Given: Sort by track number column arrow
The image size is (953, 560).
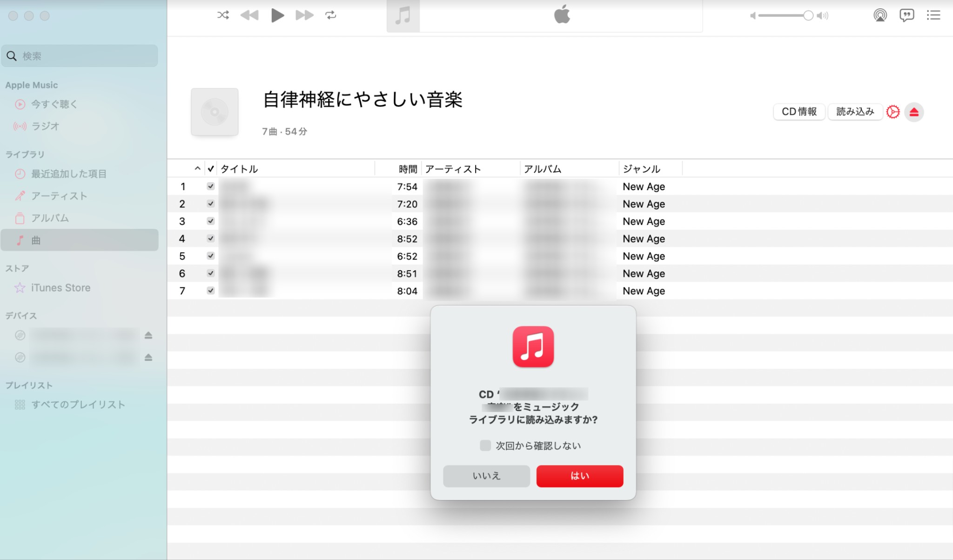Looking at the screenshot, I should pos(197,169).
